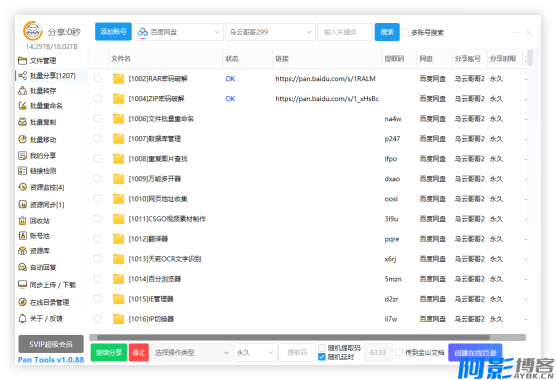Screen dimensions: 556x380
Task: Tick checkbox for [1011]CSGO视频素材制作 row
Action: (x=97, y=219)
